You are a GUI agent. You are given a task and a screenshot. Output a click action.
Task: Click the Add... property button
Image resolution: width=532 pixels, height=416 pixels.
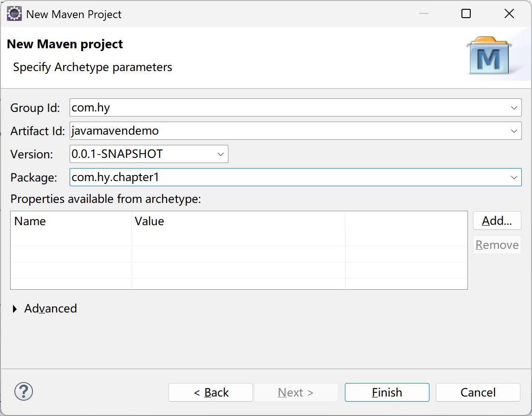pos(497,221)
